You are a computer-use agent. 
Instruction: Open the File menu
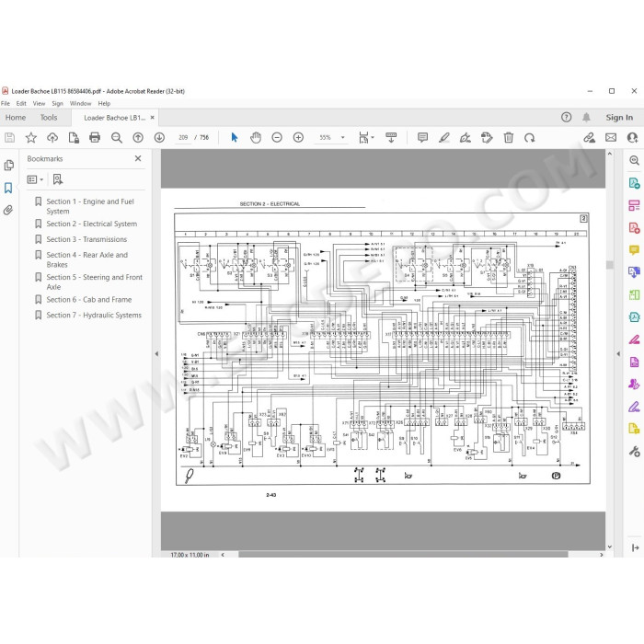tap(6, 103)
